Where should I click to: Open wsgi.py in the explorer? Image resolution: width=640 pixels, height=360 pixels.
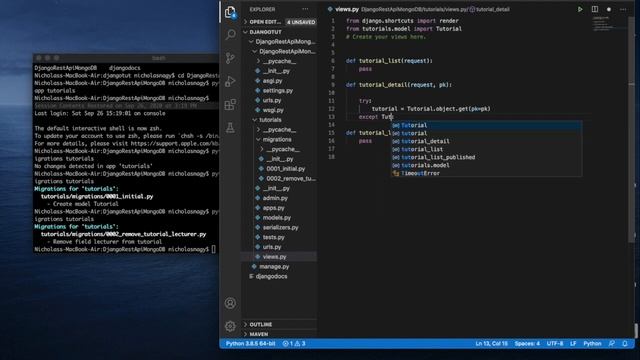tap(273, 110)
